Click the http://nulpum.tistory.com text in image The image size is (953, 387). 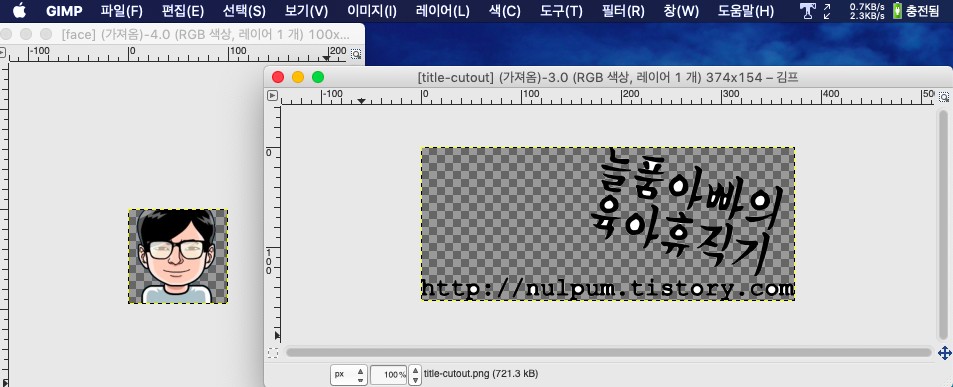pyautogui.click(x=608, y=288)
